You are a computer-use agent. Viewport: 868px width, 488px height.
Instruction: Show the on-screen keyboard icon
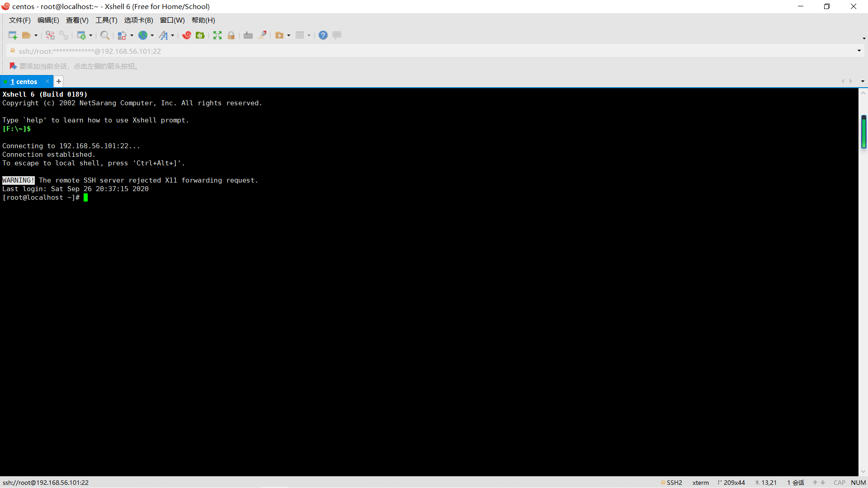click(248, 35)
